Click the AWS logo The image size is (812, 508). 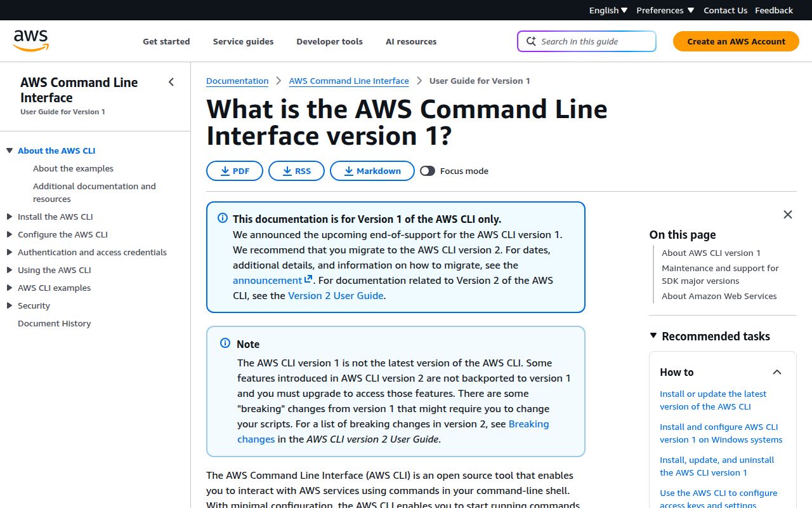pos(31,41)
